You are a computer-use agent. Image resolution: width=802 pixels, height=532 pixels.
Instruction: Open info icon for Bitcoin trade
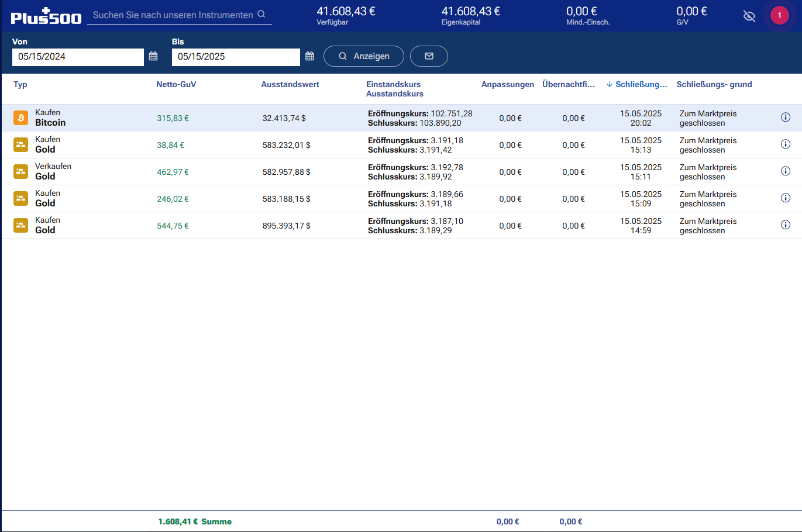[786, 118]
